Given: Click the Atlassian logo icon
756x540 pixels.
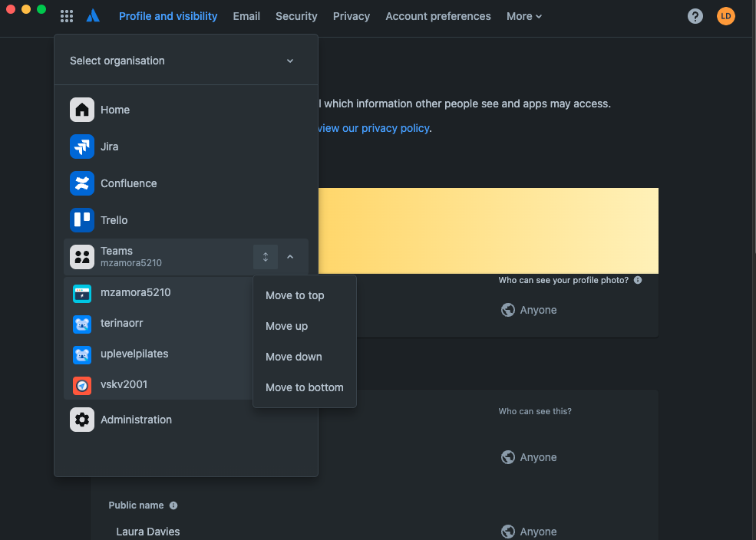Looking at the screenshot, I should (x=93, y=16).
